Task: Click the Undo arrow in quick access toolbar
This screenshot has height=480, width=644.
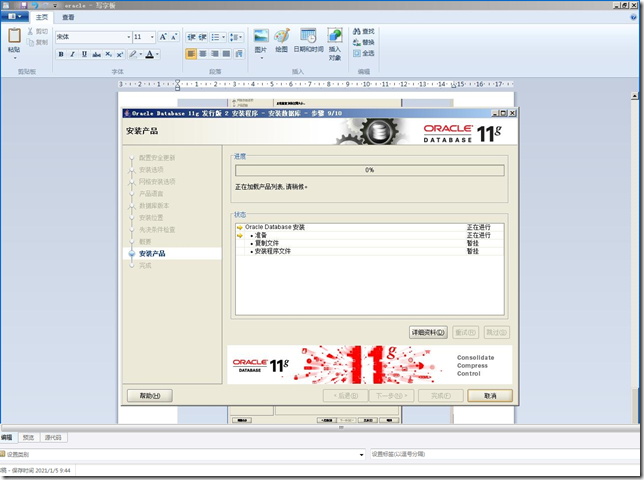Action: click(x=34, y=5)
